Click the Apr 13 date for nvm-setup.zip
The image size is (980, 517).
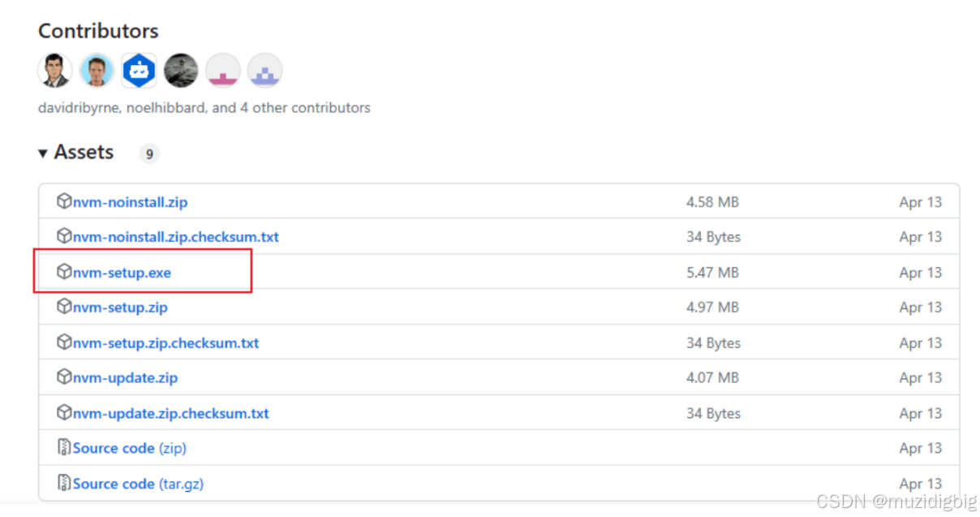[x=921, y=308]
